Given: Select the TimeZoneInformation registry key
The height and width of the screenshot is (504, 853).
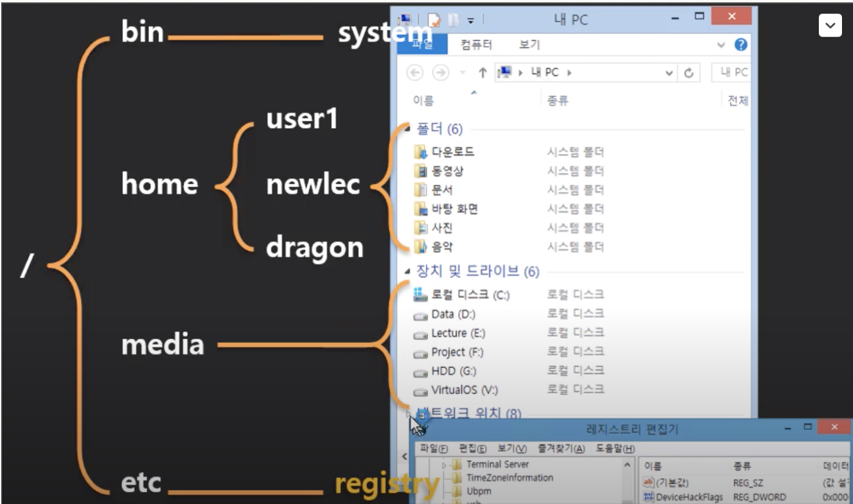Looking at the screenshot, I should tap(509, 478).
